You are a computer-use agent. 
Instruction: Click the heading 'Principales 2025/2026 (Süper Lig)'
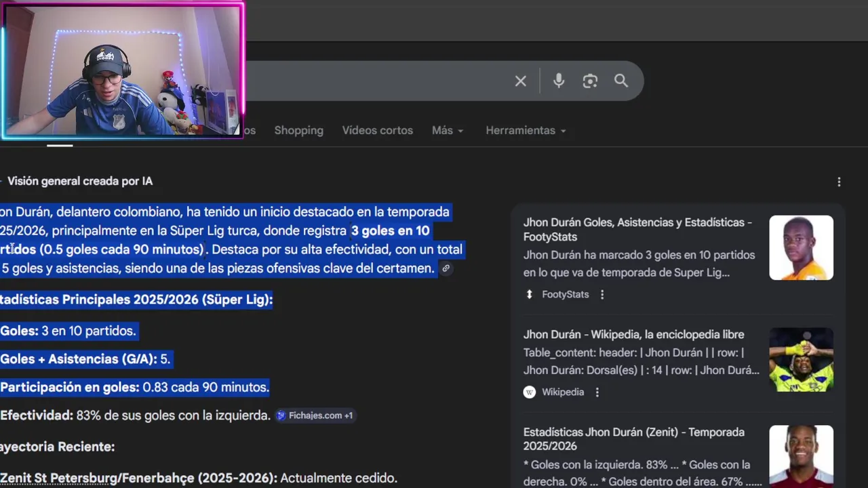pyautogui.click(x=167, y=299)
